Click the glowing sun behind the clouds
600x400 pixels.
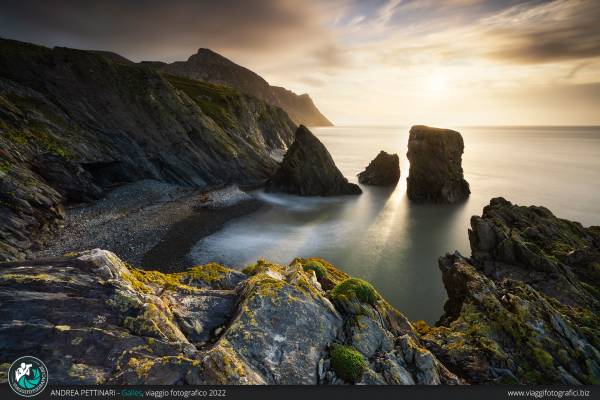click(435, 84)
